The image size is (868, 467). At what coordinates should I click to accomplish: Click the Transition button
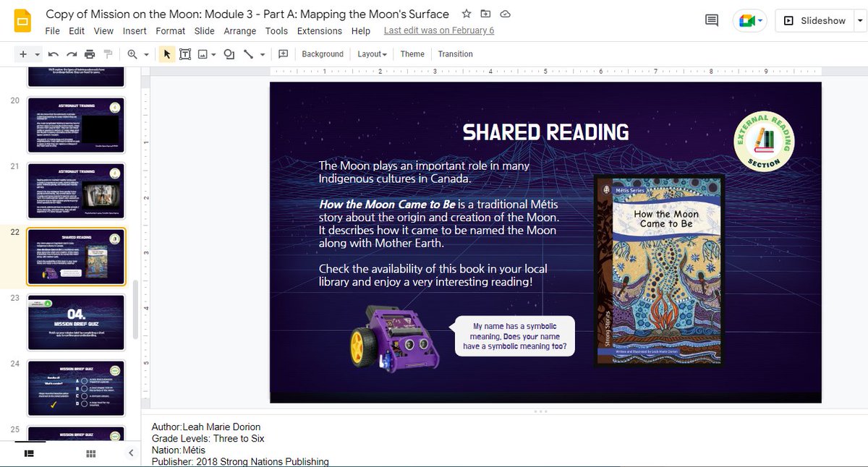click(x=455, y=54)
